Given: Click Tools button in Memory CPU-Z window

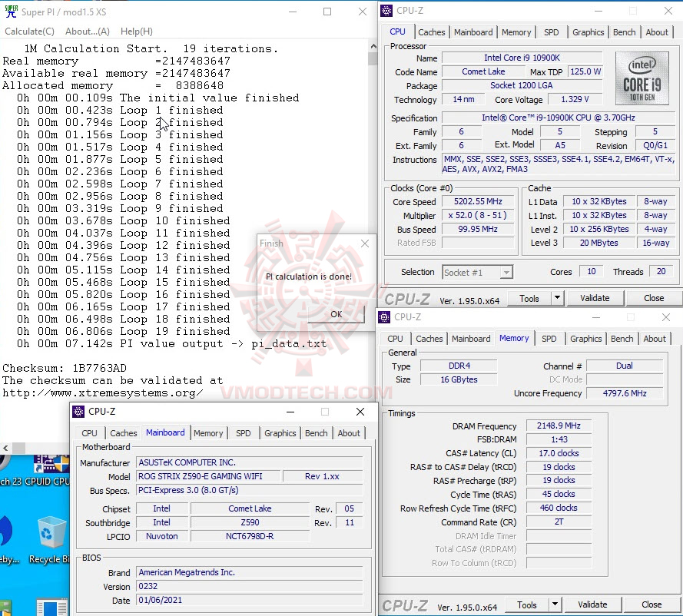Looking at the screenshot, I should 526,605.
